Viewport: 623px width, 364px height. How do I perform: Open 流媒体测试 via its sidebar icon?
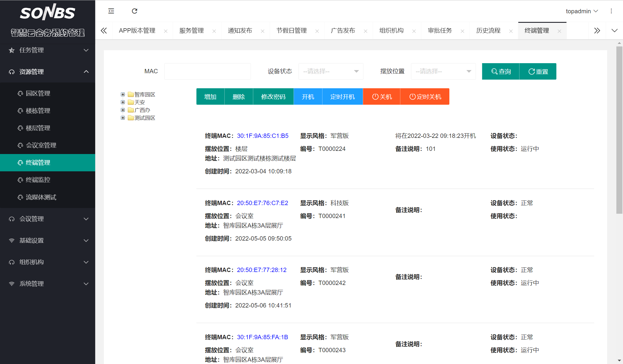click(x=20, y=197)
